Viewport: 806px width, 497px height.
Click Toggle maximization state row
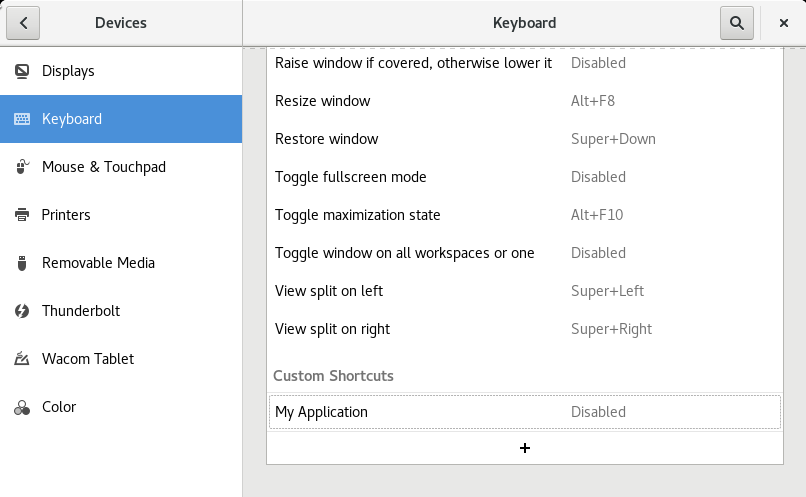(x=524, y=215)
